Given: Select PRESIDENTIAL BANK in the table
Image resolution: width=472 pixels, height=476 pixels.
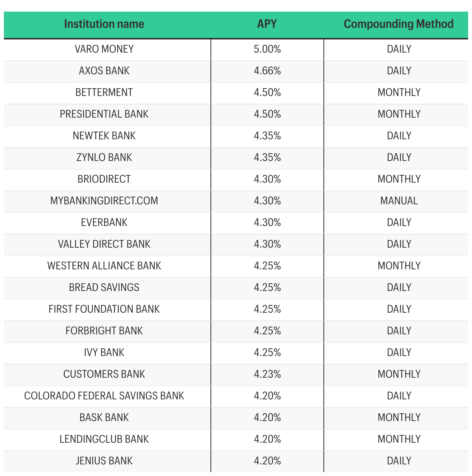Looking at the screenshot, I should (104, 114).
